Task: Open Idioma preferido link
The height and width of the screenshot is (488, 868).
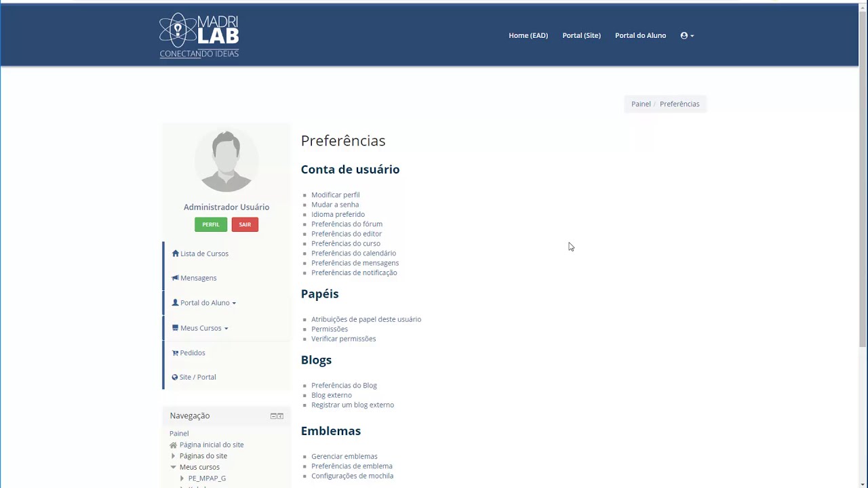Action: click(338, 214)
